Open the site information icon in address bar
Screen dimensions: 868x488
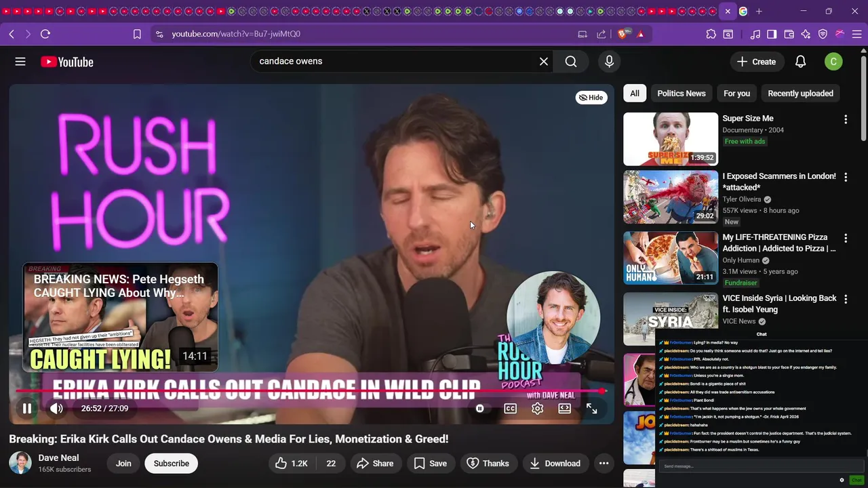(159, 34)
